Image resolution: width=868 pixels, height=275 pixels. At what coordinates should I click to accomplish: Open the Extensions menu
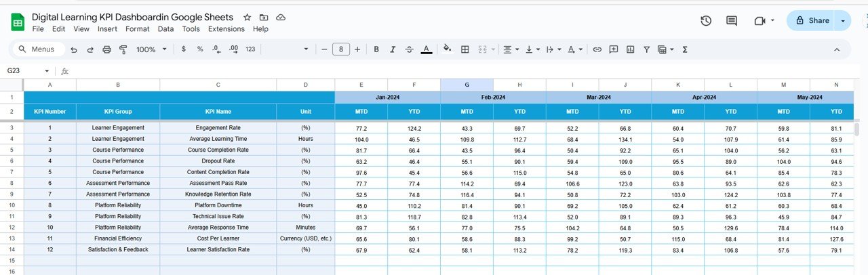tap(226, 29)
